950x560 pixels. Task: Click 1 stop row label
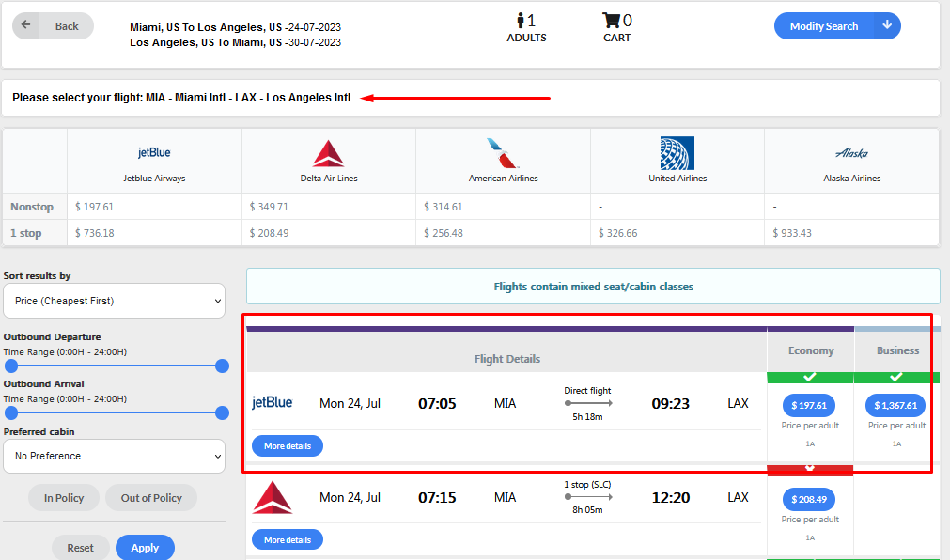26,233
